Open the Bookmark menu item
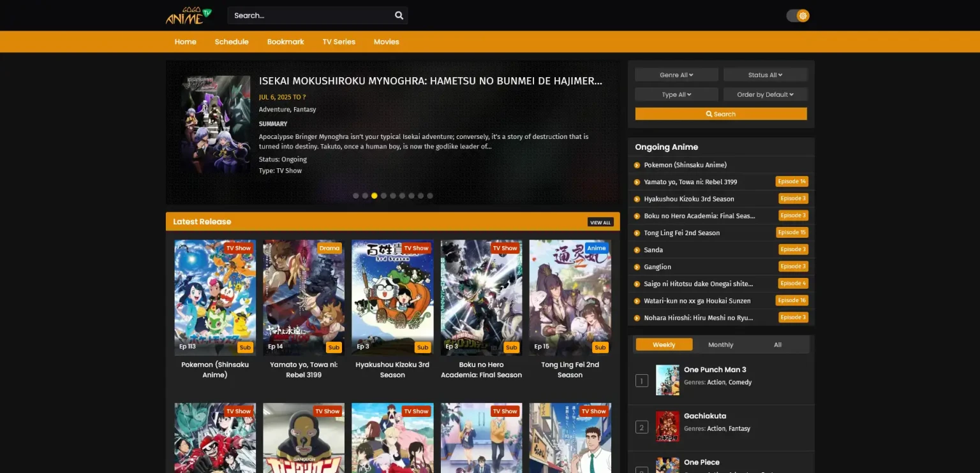The height and width of the screenshot is (473, 980). coord(285,41)
